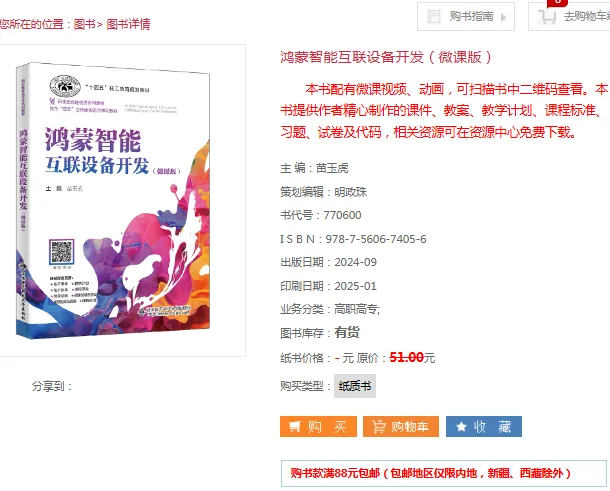This screenshot has height=491, width=610.
Task: Click the cart icon on 购物车 button
Action: (379, 427)
